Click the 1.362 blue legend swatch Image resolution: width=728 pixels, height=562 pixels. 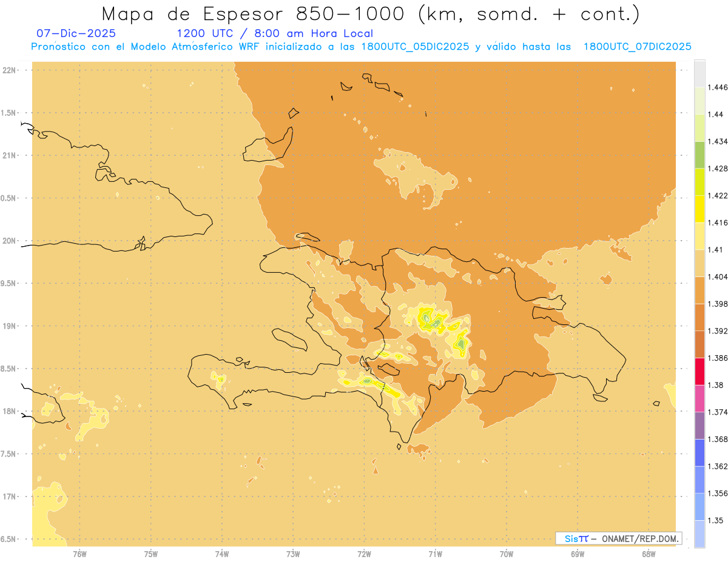click(699, 452)
